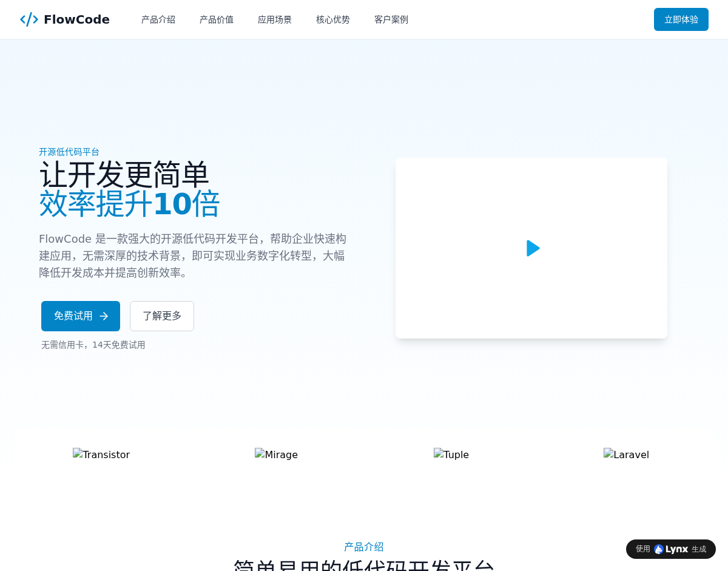This screenshot has width=728, height=571.
Task: Click the Lynx logo icon in the badge
Action: pos(659,549)
